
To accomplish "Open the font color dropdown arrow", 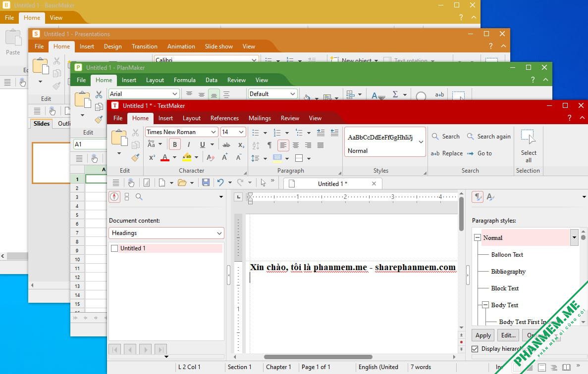I will click(x=174, y=158).
